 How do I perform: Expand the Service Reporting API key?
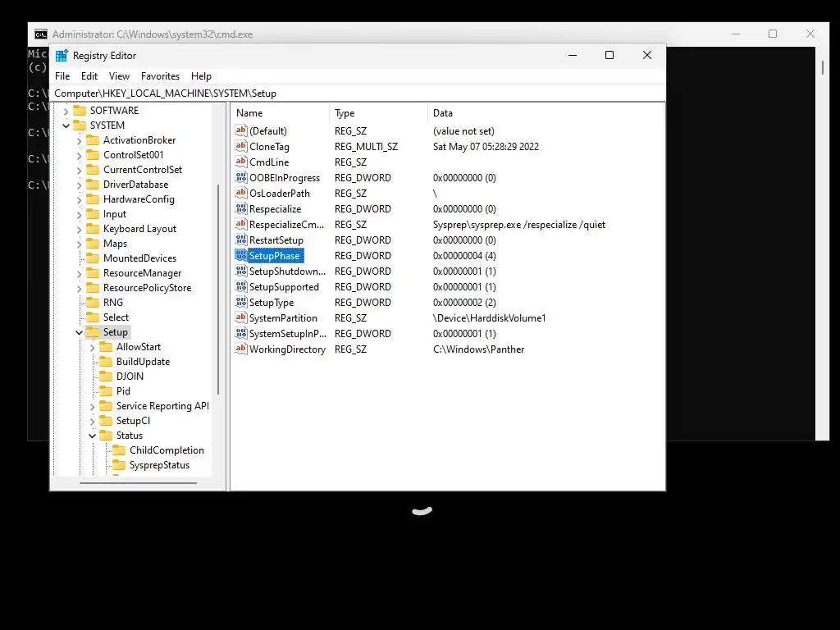pyautogui.click(x=93, y=406)
